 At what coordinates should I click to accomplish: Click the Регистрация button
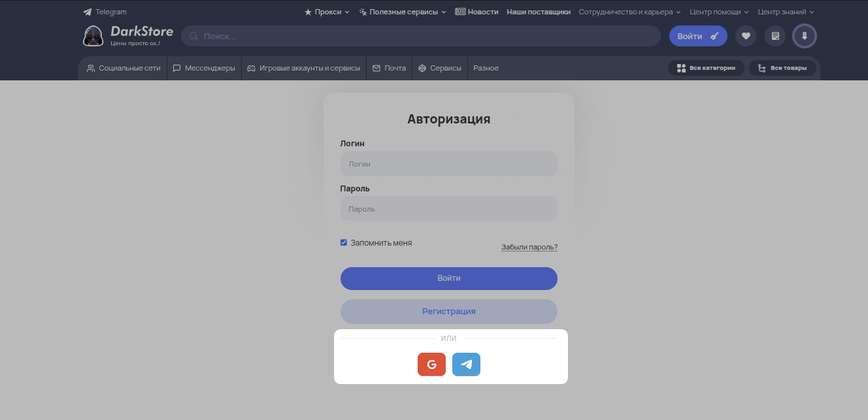click(x=448, y=312)
